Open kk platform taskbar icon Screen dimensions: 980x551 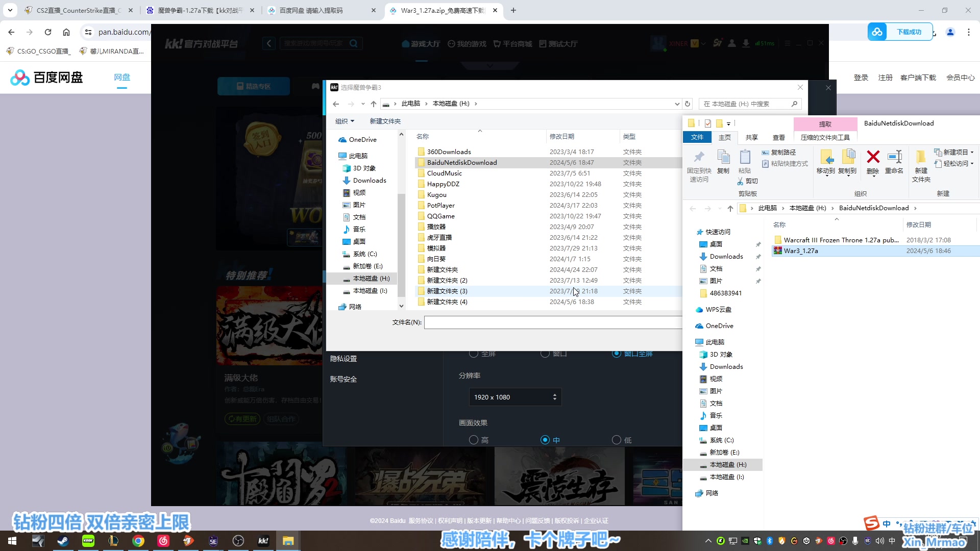(x=263, y=541)
